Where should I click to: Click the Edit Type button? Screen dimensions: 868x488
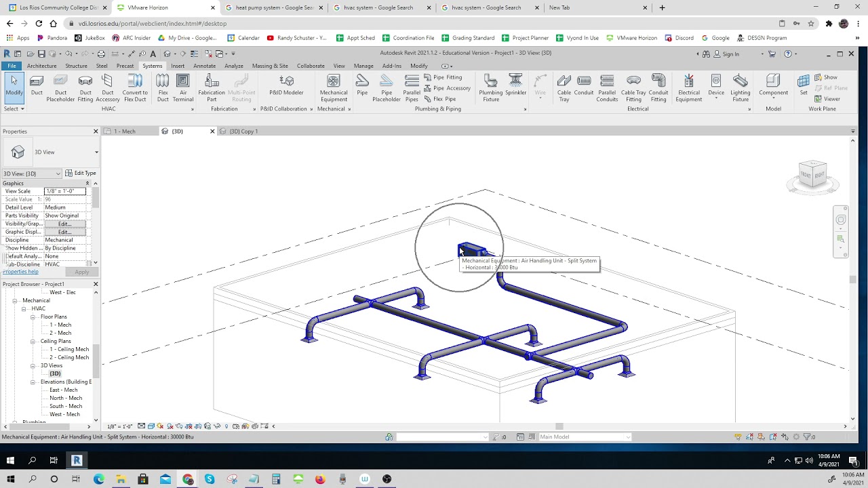pos(81,174)
